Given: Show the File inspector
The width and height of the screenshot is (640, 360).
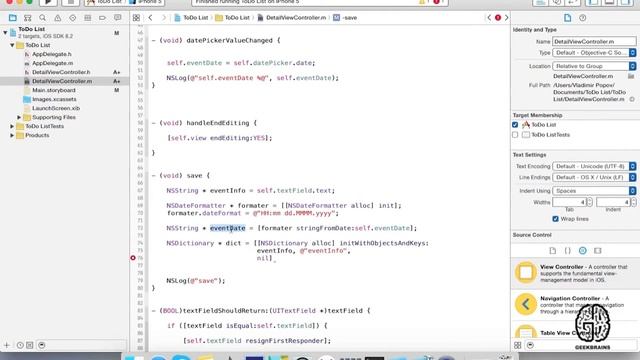Looking at the screenshot, I should click(x=567, y=18).
